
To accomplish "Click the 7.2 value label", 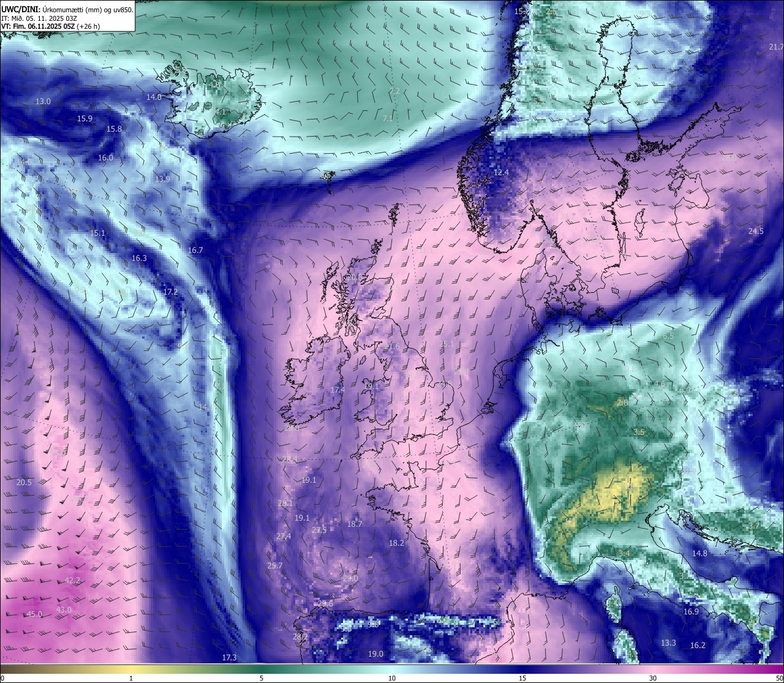I will tap(394, 91).
